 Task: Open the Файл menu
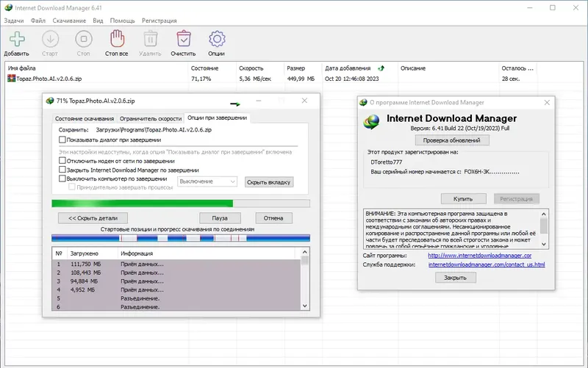(38, 21)
